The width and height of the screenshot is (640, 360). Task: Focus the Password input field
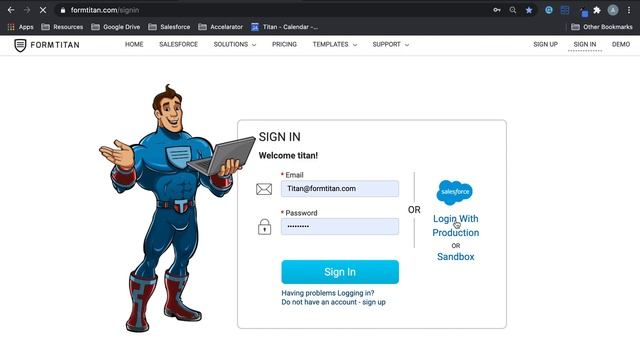point(340,227)
